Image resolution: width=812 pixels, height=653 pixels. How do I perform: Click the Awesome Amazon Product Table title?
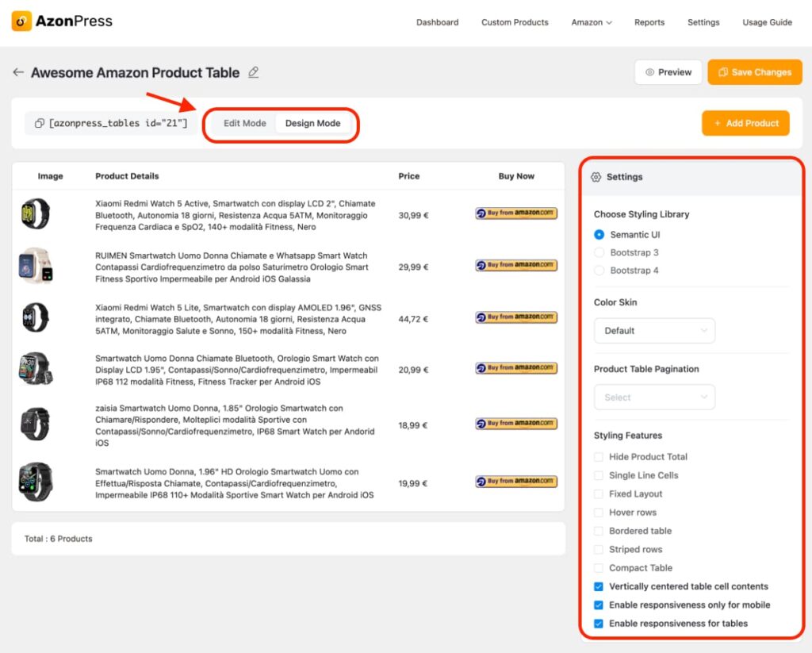point(135,72)
